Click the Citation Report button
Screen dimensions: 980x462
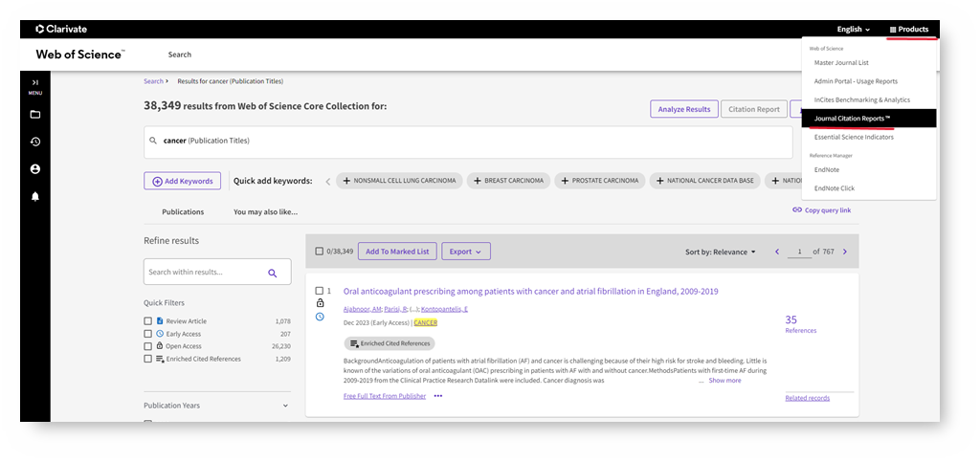coord(754,109)
